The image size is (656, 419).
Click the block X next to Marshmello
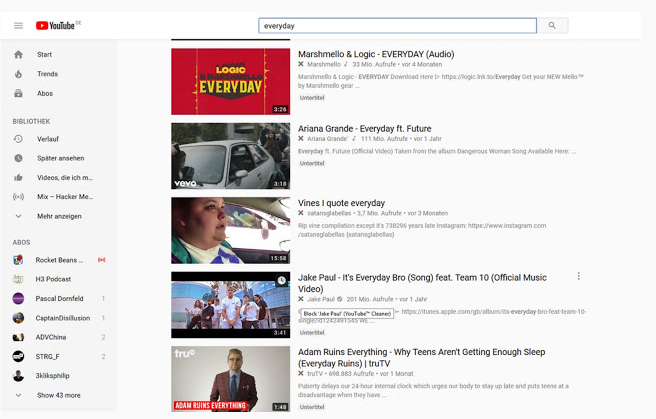pos(301,64)
